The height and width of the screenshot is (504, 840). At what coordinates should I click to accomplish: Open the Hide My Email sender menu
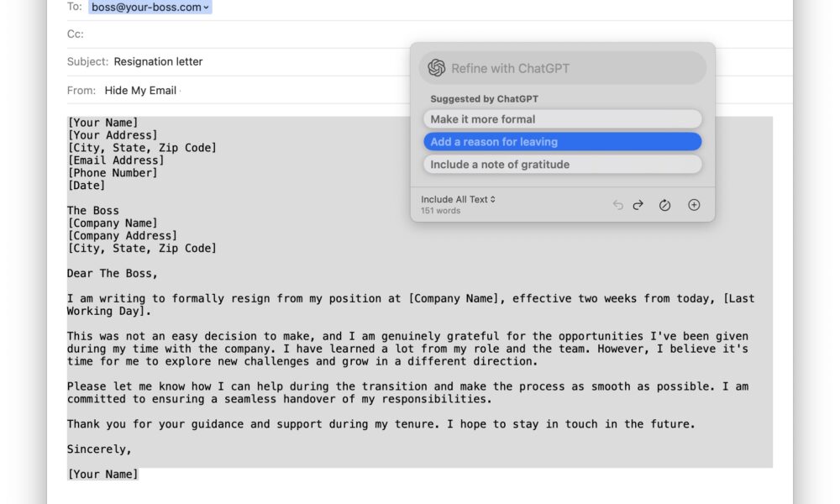143,91
